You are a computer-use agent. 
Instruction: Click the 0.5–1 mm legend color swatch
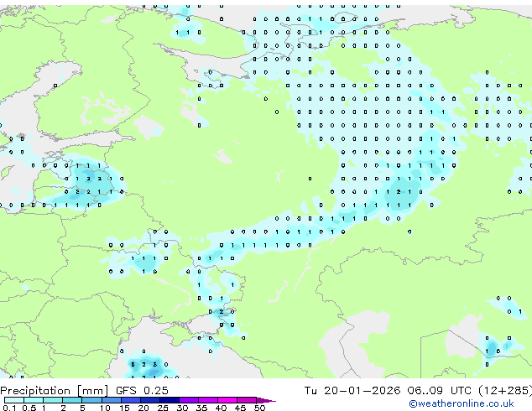(34, 400)
